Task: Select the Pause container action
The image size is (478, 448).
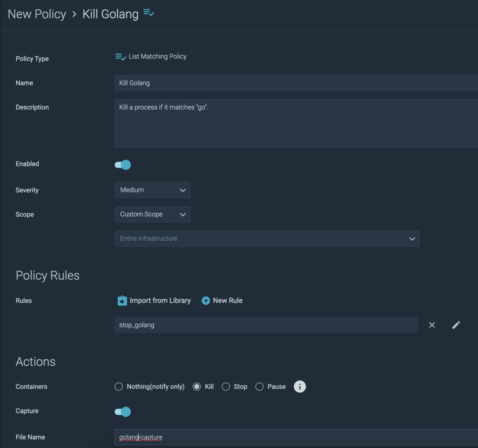Action: [x=259, y=387]
